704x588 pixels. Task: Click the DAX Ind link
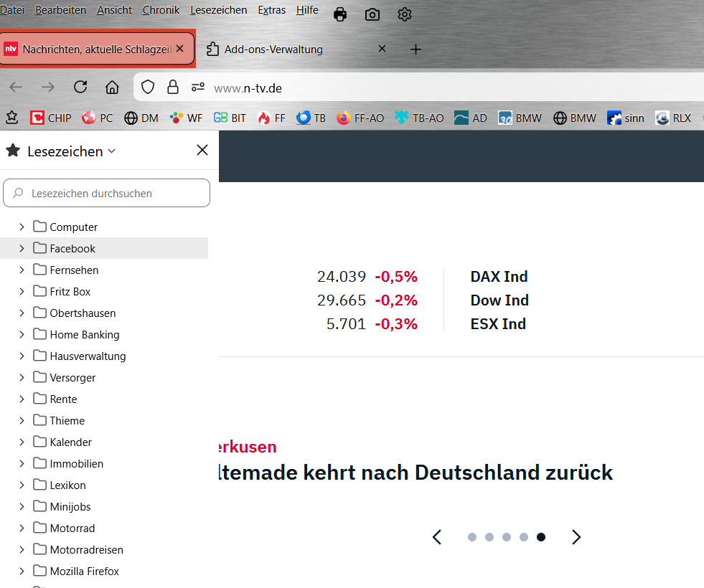coord(499,277)
